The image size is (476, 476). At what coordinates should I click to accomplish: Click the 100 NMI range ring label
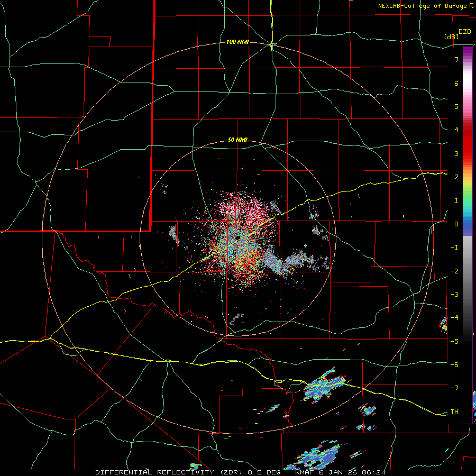(x=237, y=42)
